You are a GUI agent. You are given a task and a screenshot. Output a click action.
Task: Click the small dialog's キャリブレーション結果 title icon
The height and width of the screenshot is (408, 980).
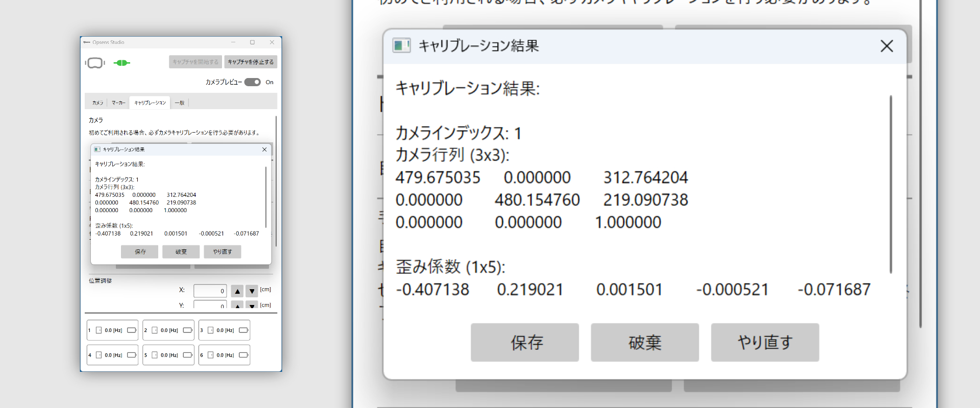point(97,149)
